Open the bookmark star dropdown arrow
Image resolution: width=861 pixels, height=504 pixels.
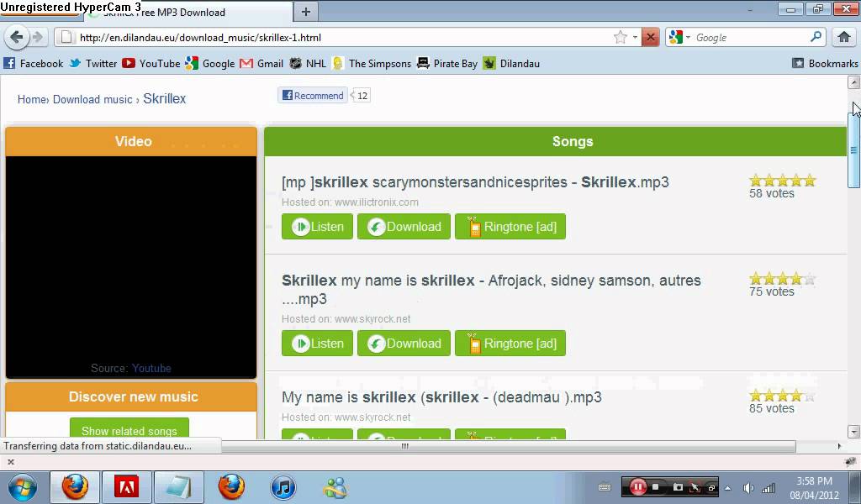click(635, 37)
